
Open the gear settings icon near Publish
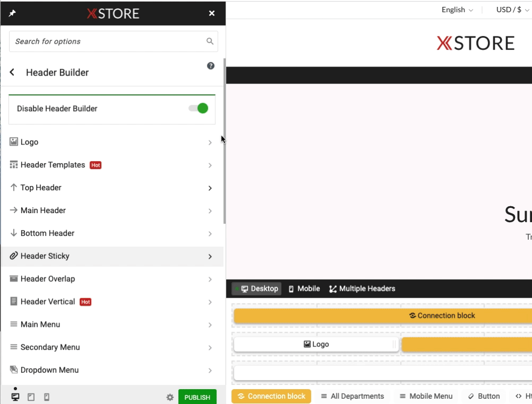click(x=170, y=397)
